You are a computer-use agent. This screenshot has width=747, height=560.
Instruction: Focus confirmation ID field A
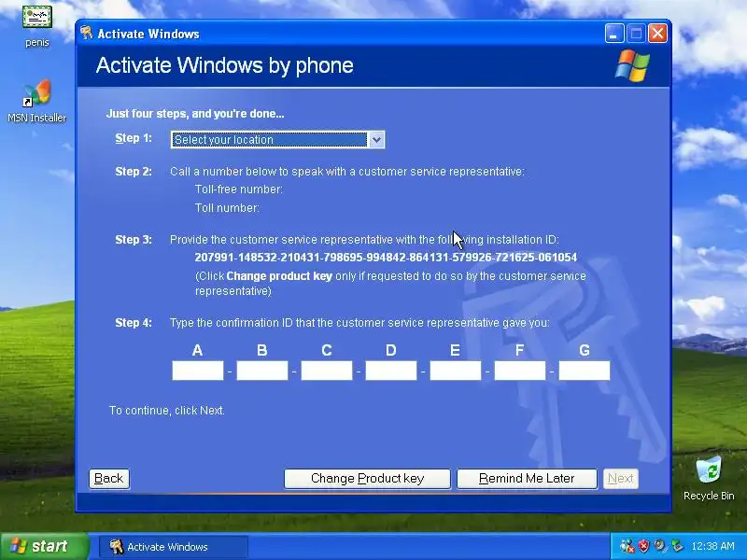[x=198, y=371]
